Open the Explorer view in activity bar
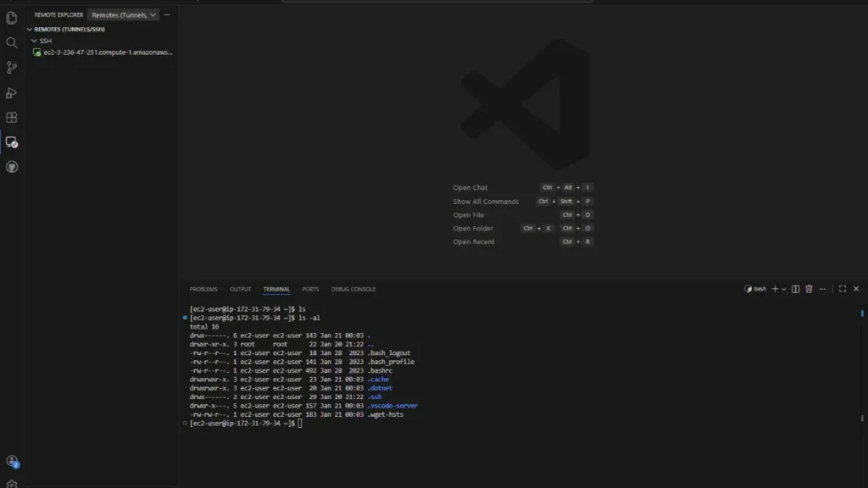Viewport: 868px width, 488px height. tap(12, 17)
